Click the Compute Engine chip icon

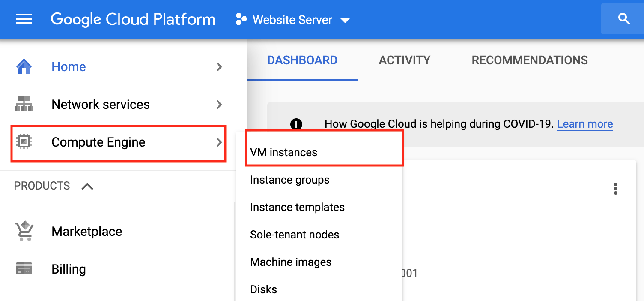pos(24,141)
